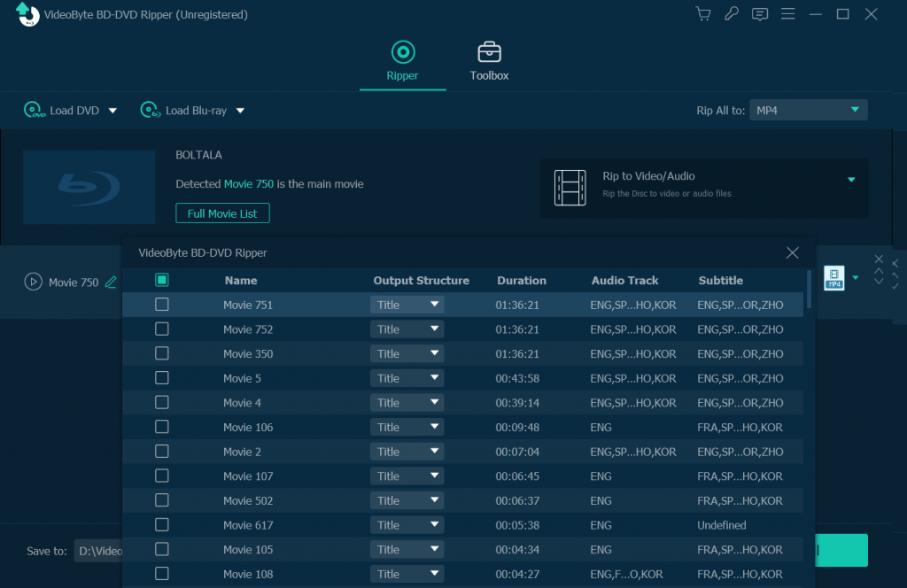The image size is (907, 588).
Task: Expand the Load DVD dropdown arrow
Action: click(112, 111)
